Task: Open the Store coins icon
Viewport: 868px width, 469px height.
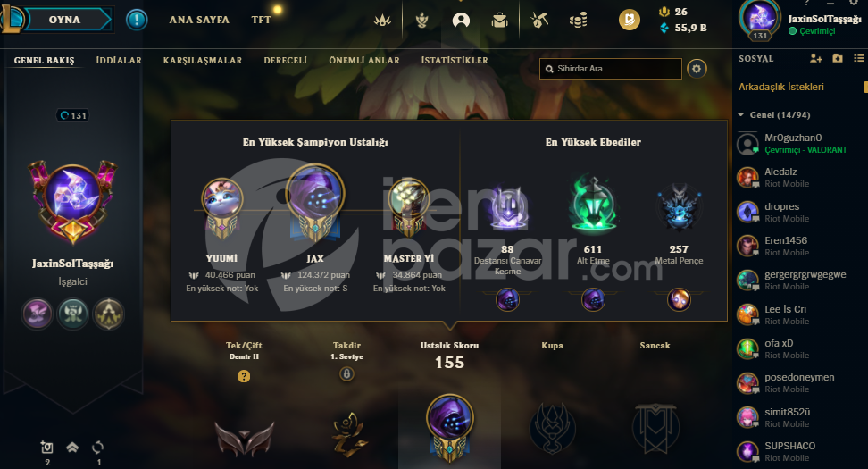Action: (x=579, y=21)
